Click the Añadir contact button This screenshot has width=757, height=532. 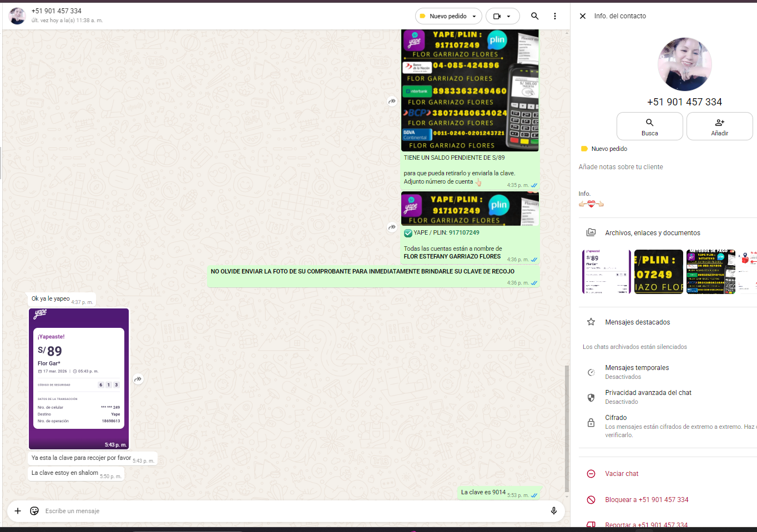point(719,126)
